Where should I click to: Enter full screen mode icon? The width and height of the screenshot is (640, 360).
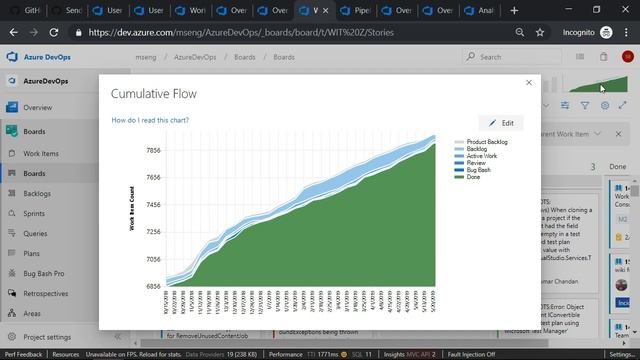click(622, 105)
